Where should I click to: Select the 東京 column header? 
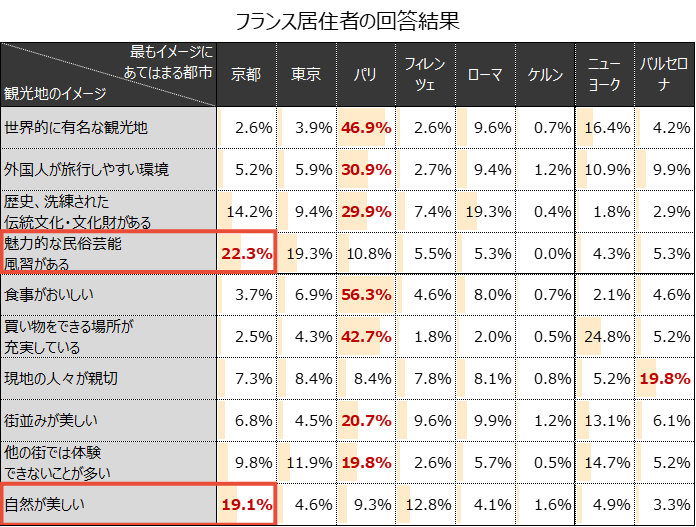306,75
